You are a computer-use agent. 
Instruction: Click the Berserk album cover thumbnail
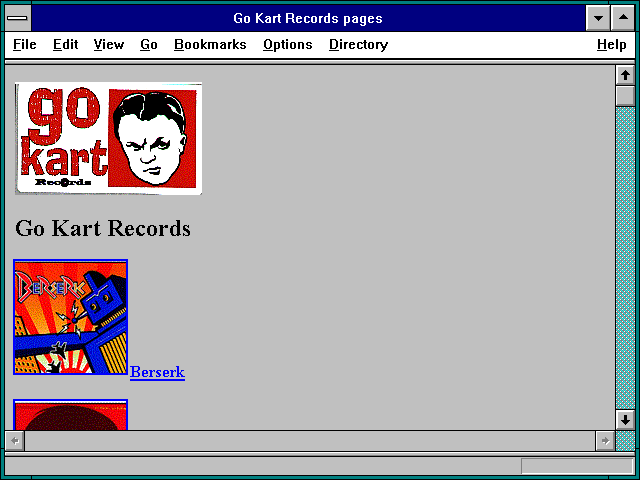tap(71, 317)
